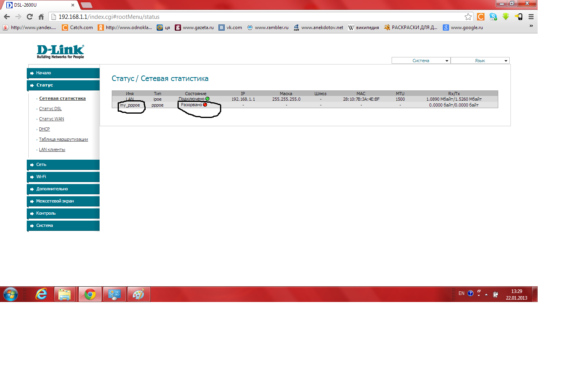Click the D-Link logo
Image resolution: width=588 pixels, height=383 pixels.
coord(60,52)
